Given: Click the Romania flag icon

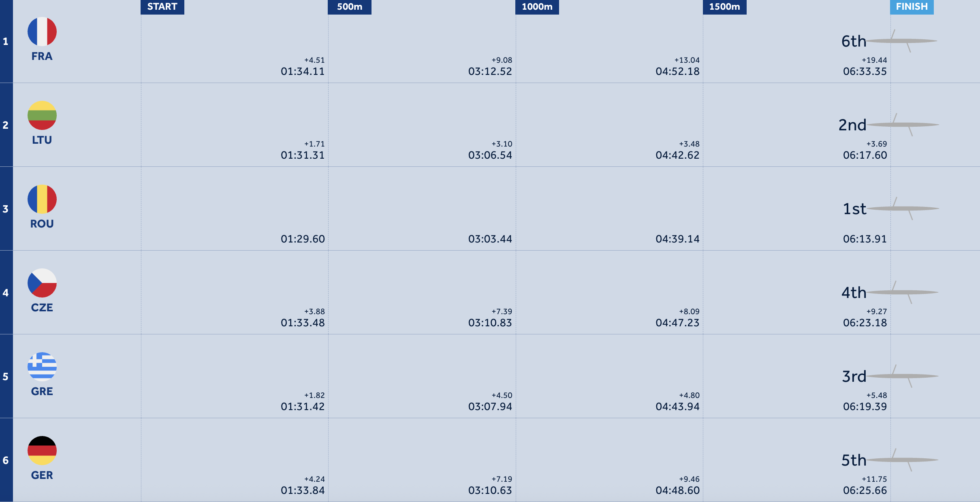Looking at the screenshot, I should pyautogui.click(x=42, y=199).
